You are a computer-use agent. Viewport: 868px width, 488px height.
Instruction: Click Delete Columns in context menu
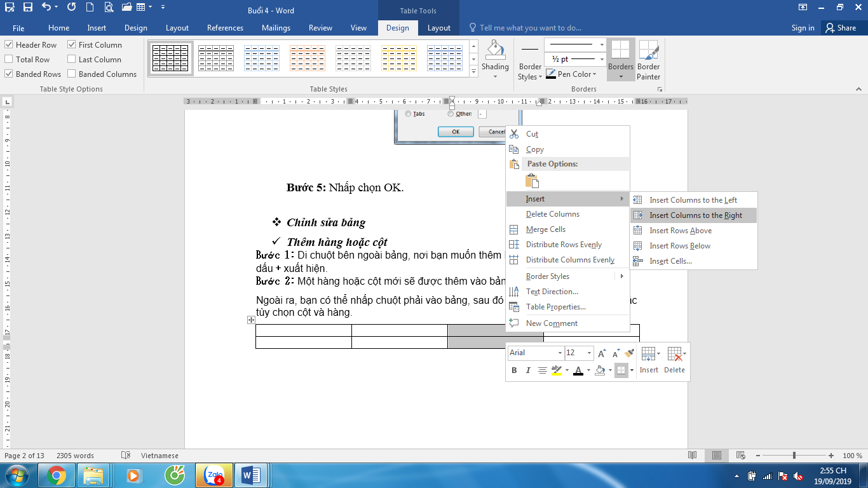(x=567, y=214)
